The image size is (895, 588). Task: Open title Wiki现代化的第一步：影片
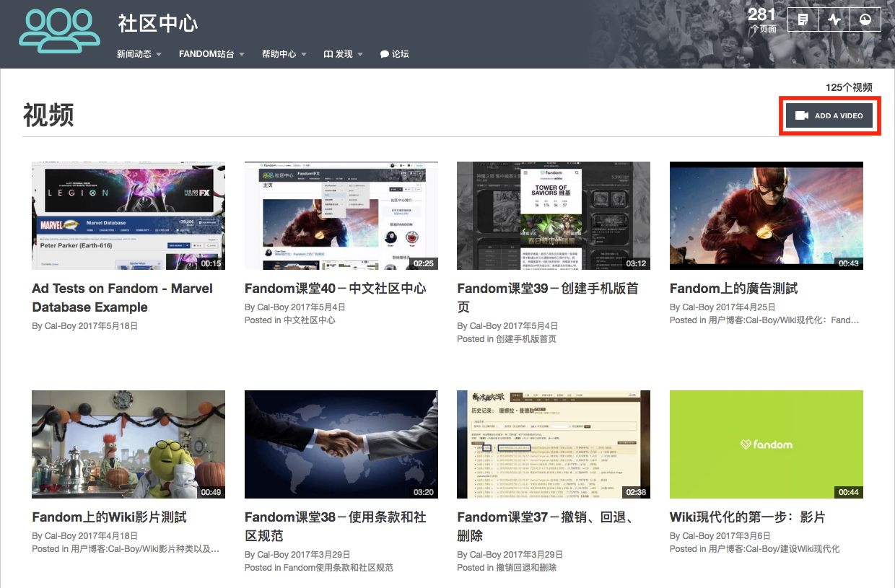[x=748, y=517]
